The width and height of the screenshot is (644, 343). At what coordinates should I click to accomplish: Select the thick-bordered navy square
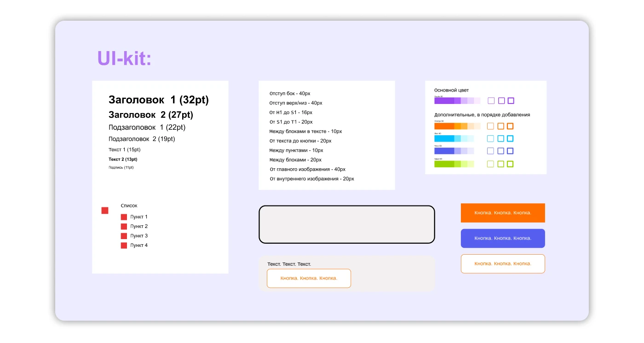510,151
